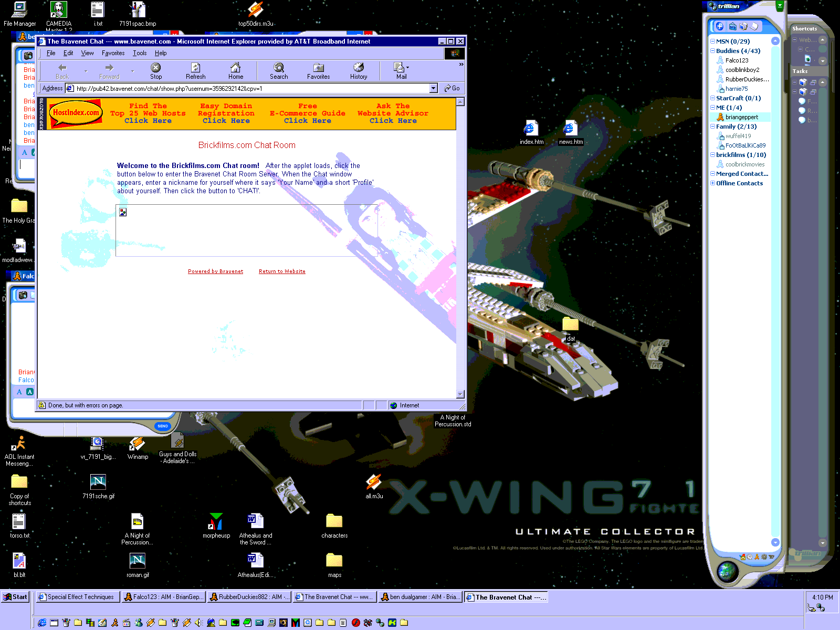Image resolution: width=840 pixels, height=630 pixels.
Task: Collapse the ME group in Trillian
Action: point(712,108)
